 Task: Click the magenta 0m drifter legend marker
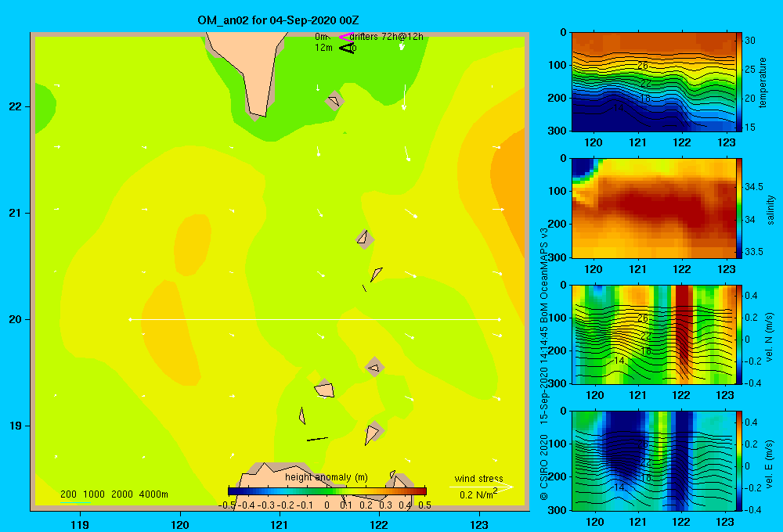(346, 37)
